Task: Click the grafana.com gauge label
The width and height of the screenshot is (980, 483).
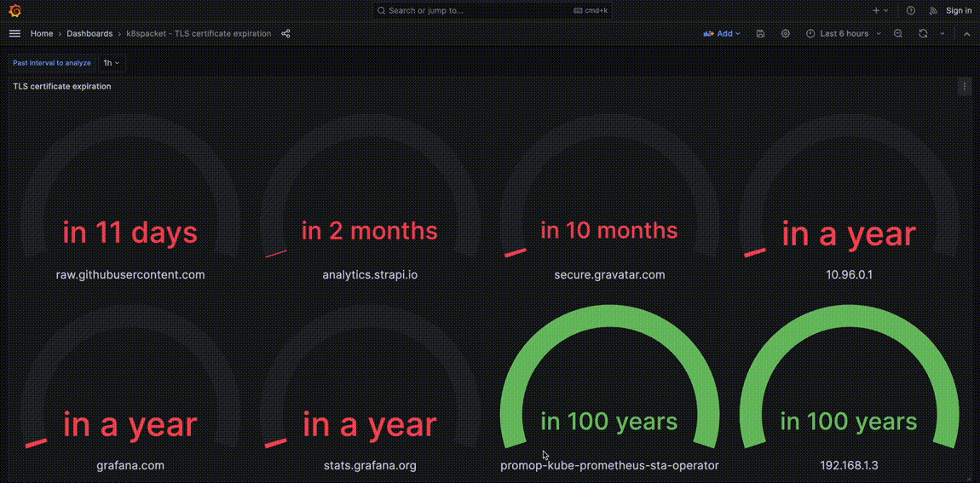Action: click(x=130, y=465)
